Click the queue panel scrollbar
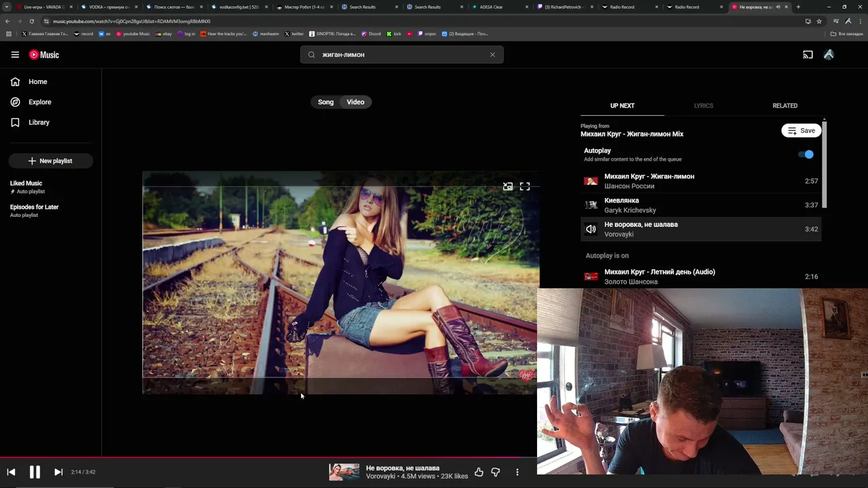Image resolution: width=868 pixels, height=488 pixels. (x=825, y=164)
